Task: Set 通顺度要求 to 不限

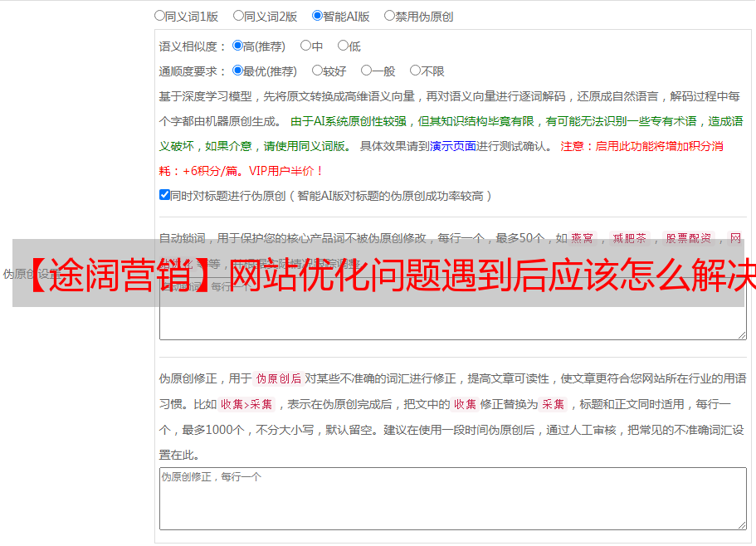Action: coord(415,71)
